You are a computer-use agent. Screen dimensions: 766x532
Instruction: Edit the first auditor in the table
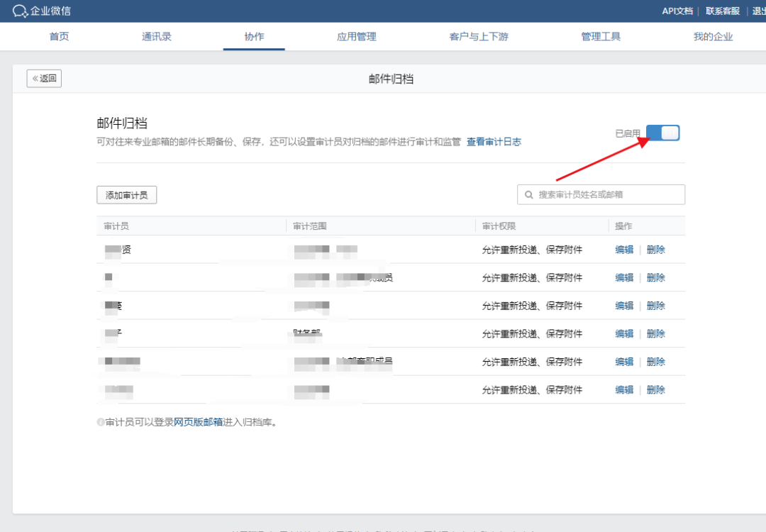(x=623, y=249)
